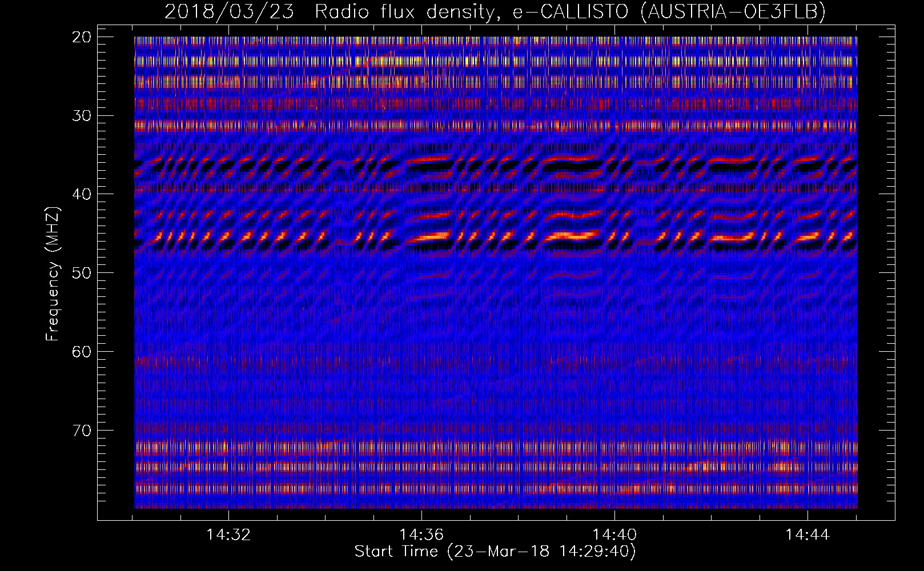The image size is (924, 571).
Task: Click the 60 frequency tick label
Action: point(82,352)
